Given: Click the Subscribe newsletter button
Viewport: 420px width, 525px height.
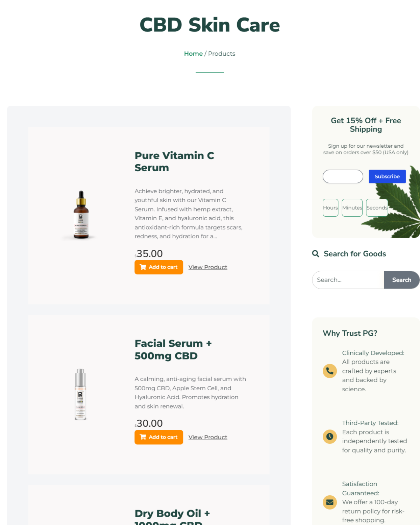Looking at the screenshot, I should [387, 176].
